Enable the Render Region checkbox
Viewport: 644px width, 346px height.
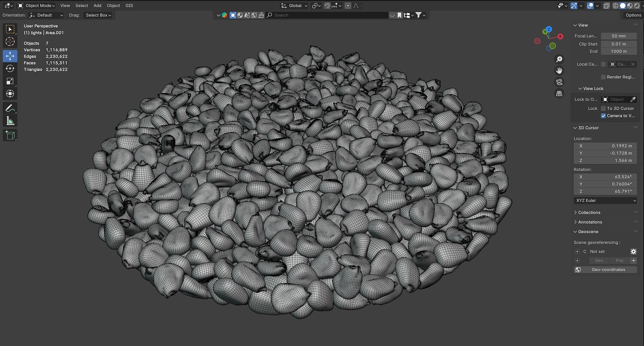click(603, 77)
